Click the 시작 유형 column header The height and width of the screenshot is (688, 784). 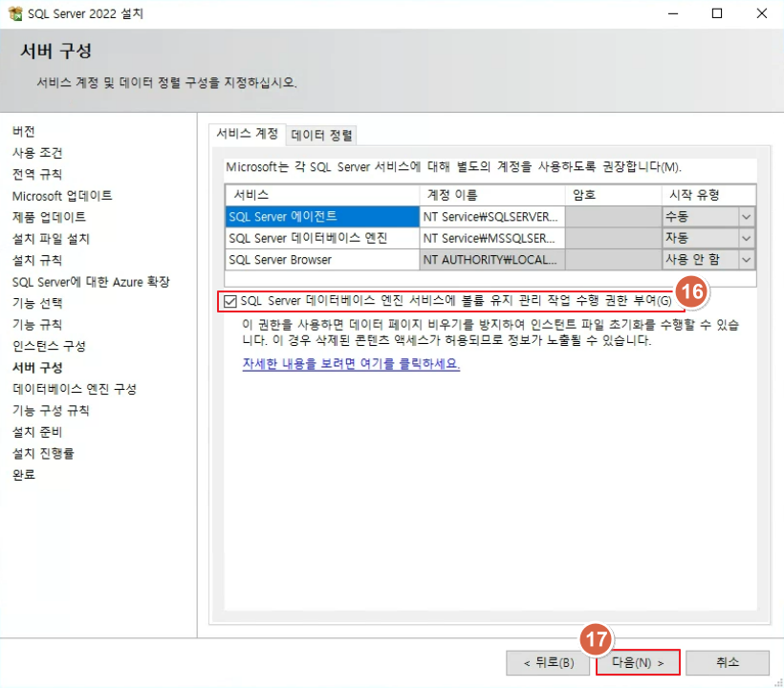[x=708, y=195]
